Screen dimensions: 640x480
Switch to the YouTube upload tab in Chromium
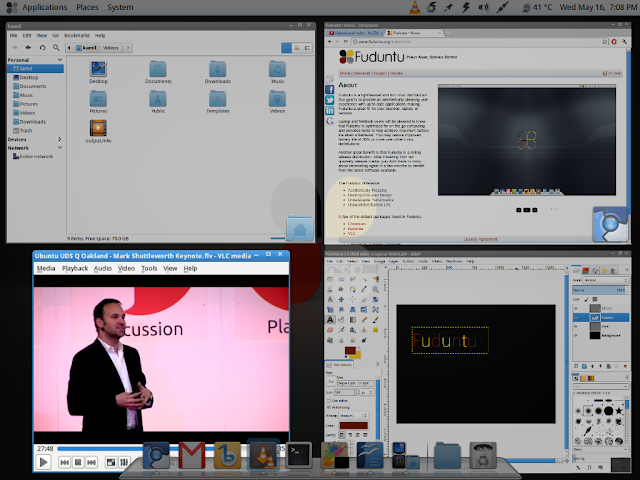355,33
